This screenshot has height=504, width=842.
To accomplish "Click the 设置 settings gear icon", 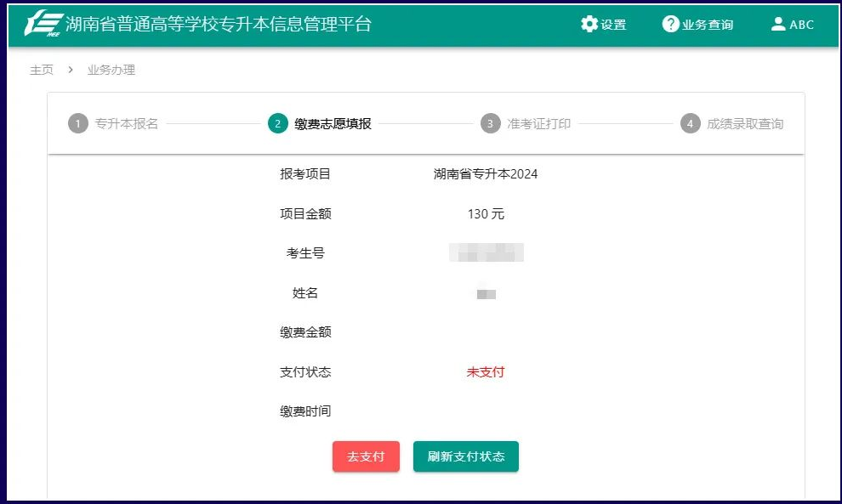I will tap(590, 25).
